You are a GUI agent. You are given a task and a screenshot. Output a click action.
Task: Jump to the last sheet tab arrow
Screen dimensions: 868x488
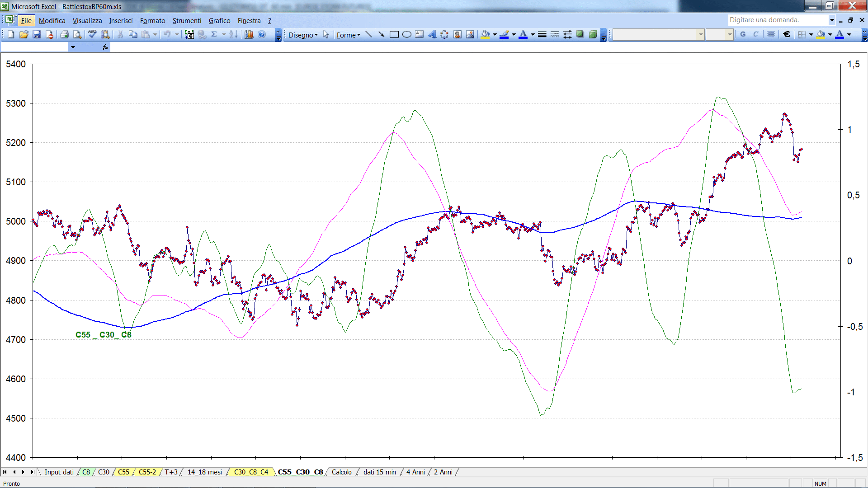(32, 472)
